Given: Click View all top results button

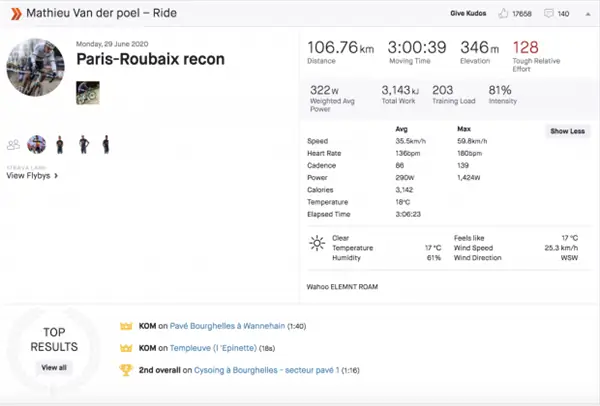Looking at the screenshot, I should pos(54,368).
